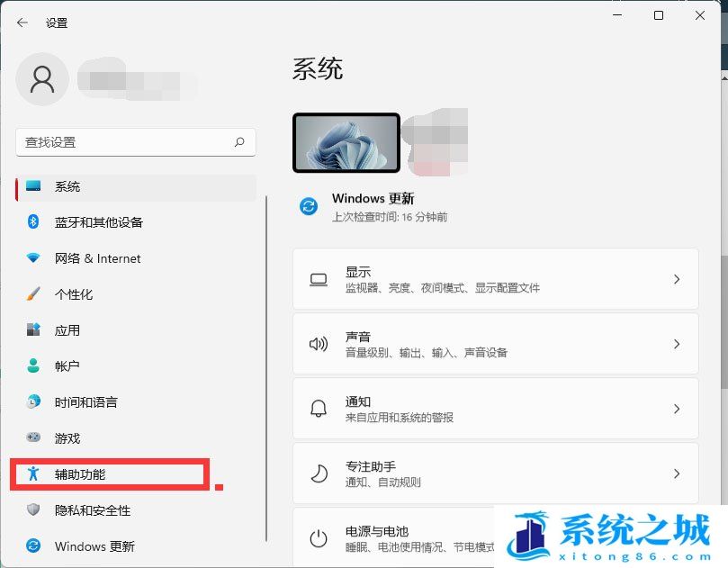Click the 隐私和安全性 shield icon
Viewport: 728px width, 568px height.
32,510
